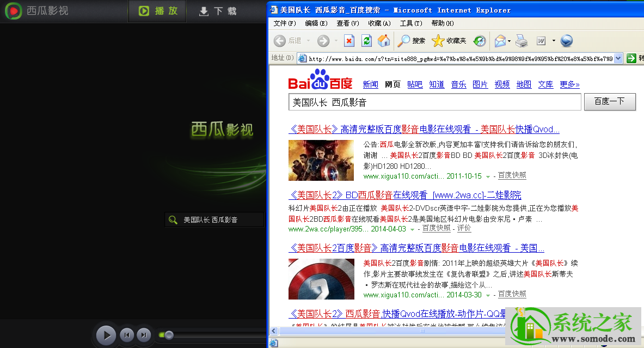Click the blue globe messenger icon
This screenshot has height=348, width=644.
[x=567, y=41]
